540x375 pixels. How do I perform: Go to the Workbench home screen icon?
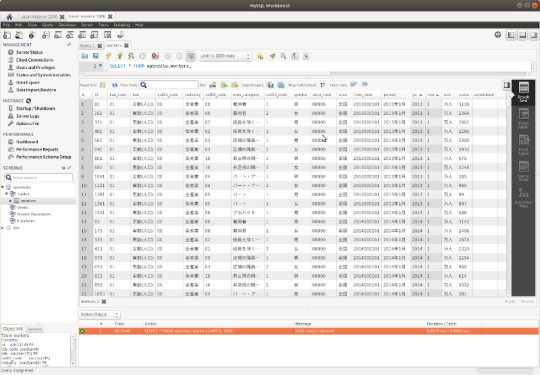click(9, 17)
